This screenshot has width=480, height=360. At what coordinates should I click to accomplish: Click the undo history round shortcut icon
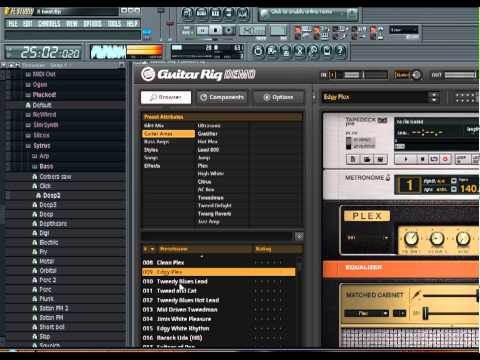pos(258,51)
